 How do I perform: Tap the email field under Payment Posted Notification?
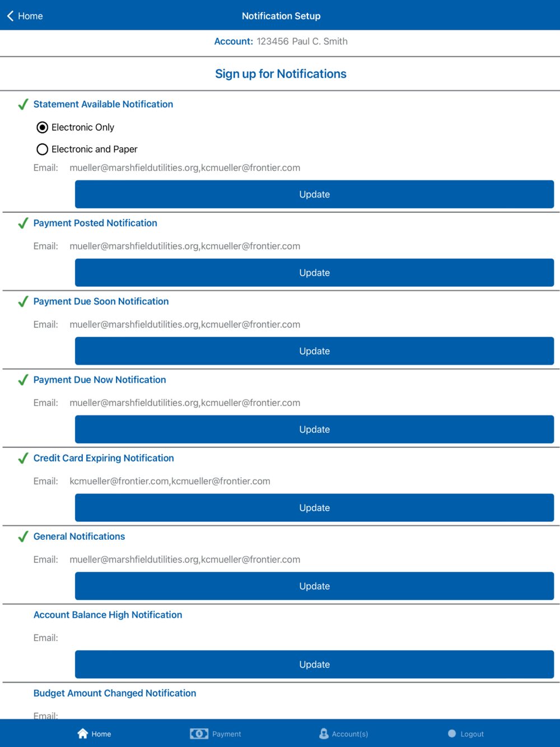(x=185, y=246)
